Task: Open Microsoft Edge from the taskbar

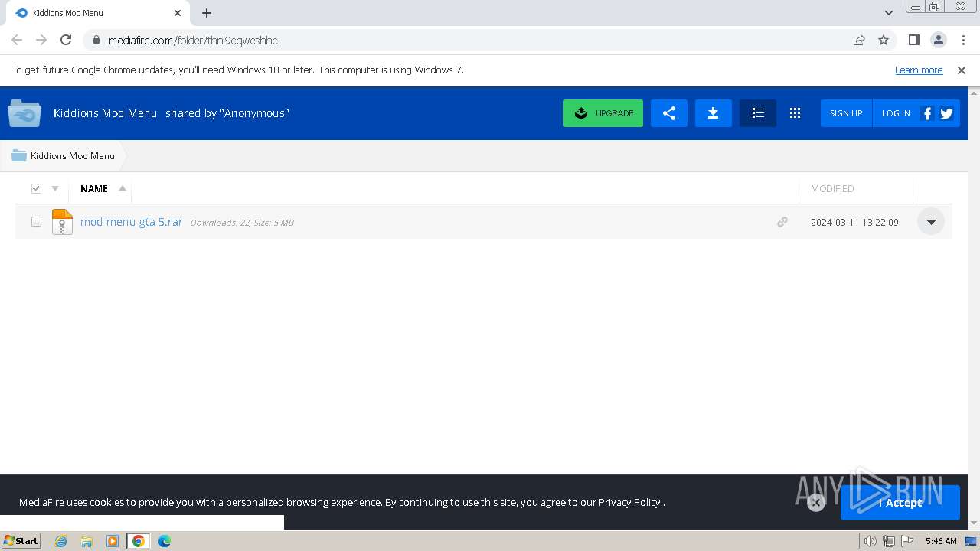Action: (x=164, y=541)
